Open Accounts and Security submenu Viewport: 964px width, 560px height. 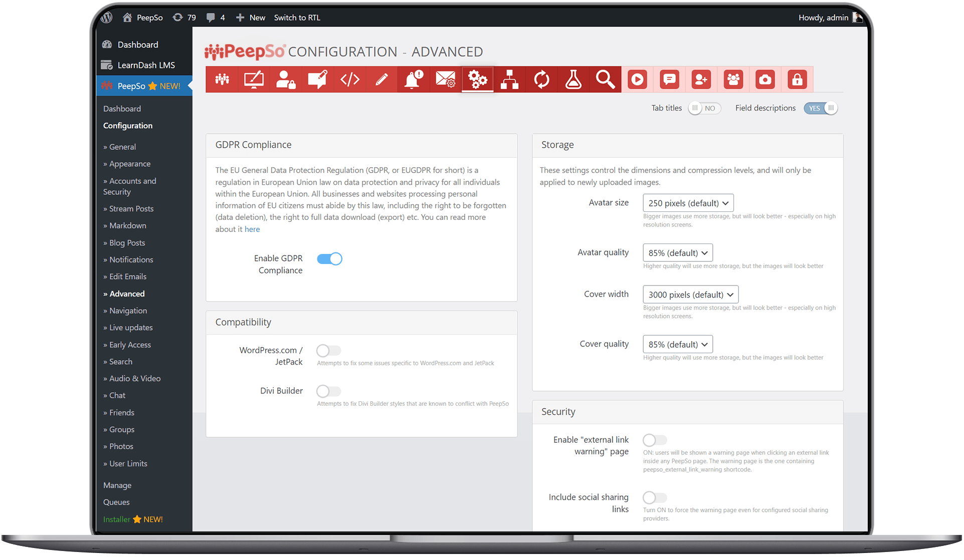click(130, 186)
